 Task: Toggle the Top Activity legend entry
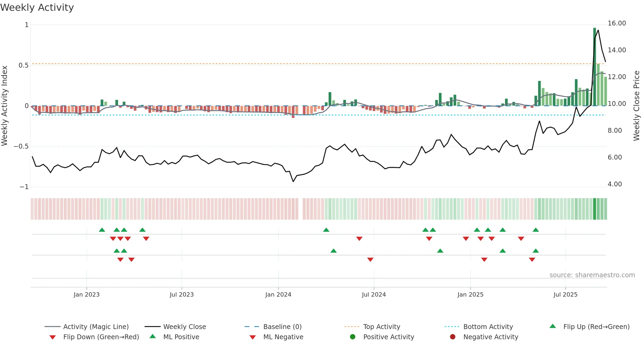point(372,327)
